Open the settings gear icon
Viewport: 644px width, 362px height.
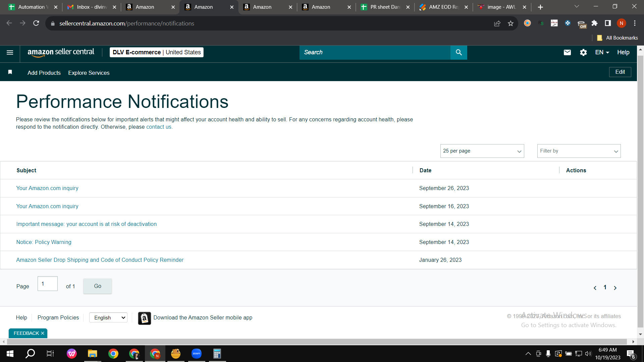pos(583,52)
